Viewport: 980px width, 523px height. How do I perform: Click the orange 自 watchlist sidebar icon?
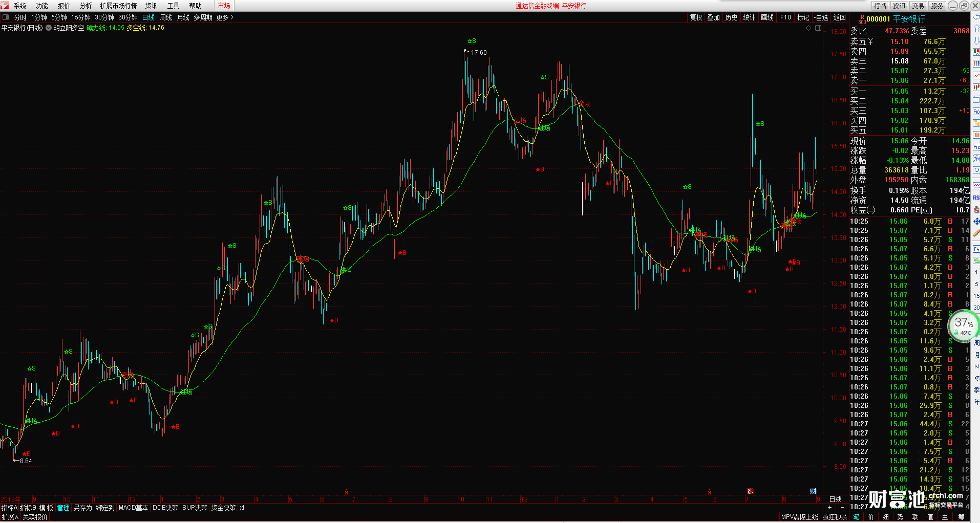tap(976, 135)
